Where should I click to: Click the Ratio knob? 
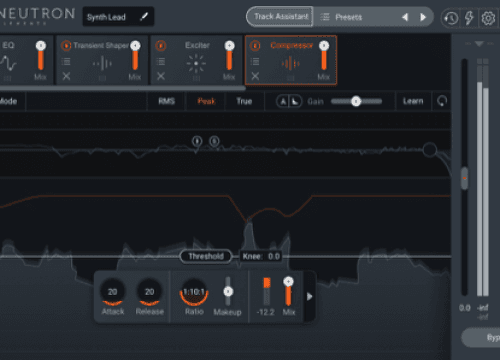(194, 292)
